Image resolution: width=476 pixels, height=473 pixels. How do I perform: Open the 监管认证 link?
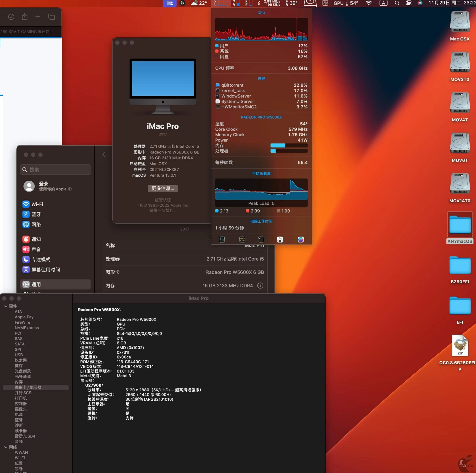(x=163, y=200)
